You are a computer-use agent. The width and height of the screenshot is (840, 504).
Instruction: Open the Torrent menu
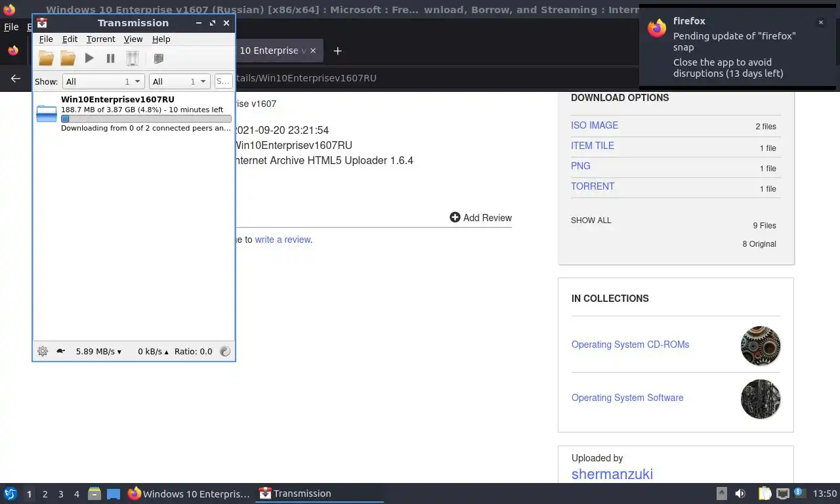pyautogui.click(x=100, y=39)
